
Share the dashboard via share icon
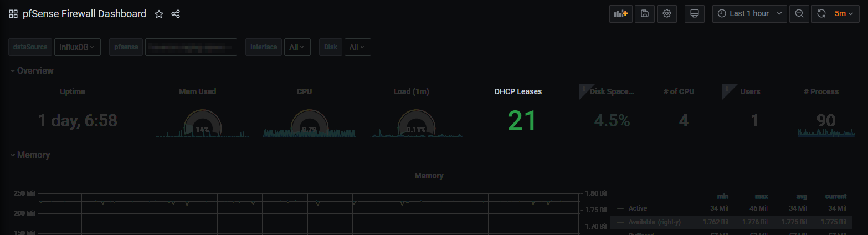pos(176,14)
